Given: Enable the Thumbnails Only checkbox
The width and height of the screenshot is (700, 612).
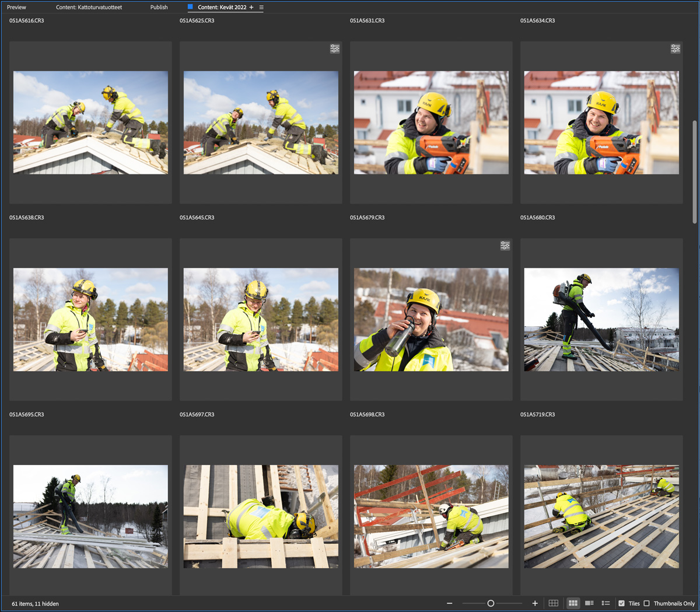Looking at the screenshot, I should [x=647, y=603].
